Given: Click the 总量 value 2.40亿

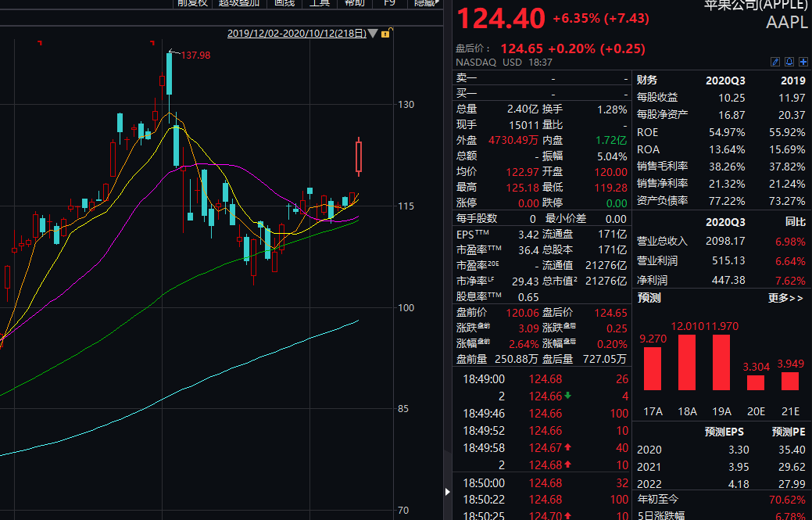Looking at the screenshot, I should point(523,109).
